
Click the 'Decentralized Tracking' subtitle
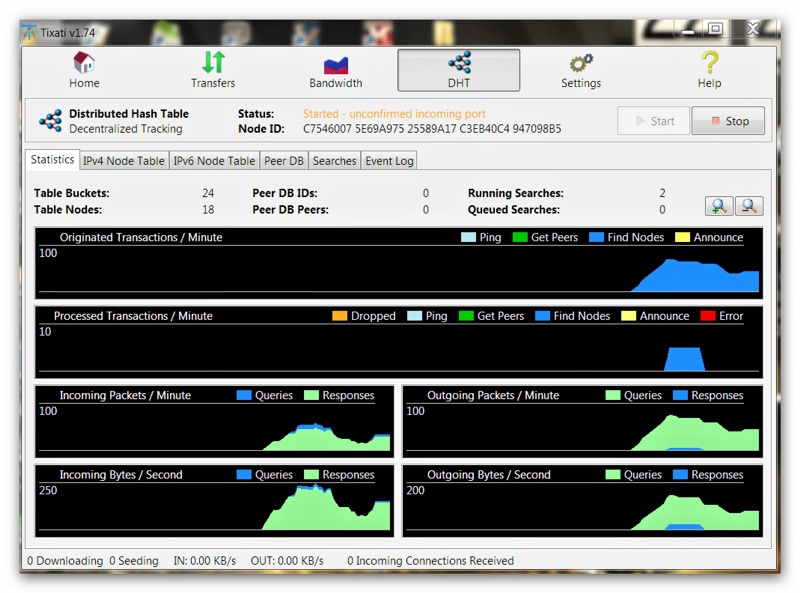coord(126,129)
